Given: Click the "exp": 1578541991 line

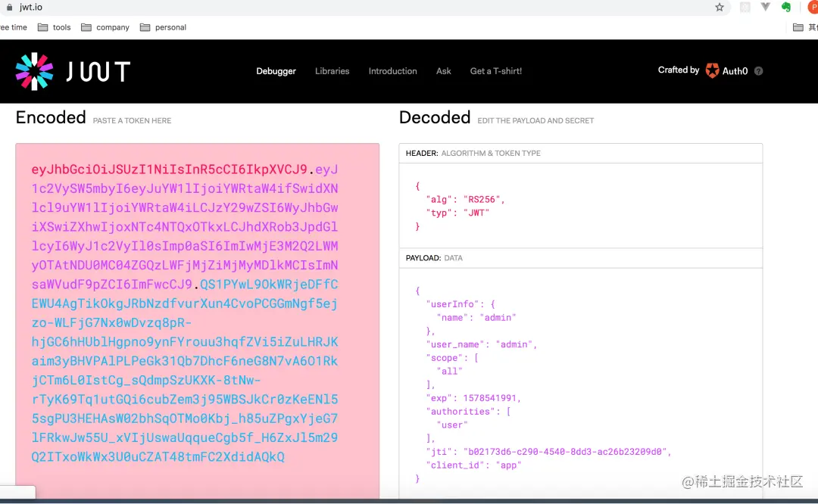Looking at the screenshot, I should pyautogui.click(x=473, y=397).
